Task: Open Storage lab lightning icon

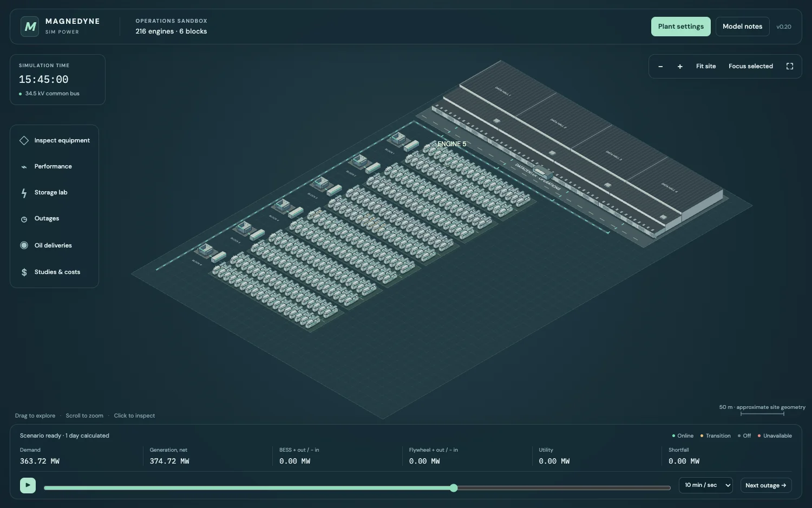Action: pyautogui.click(x=24, y=193)
